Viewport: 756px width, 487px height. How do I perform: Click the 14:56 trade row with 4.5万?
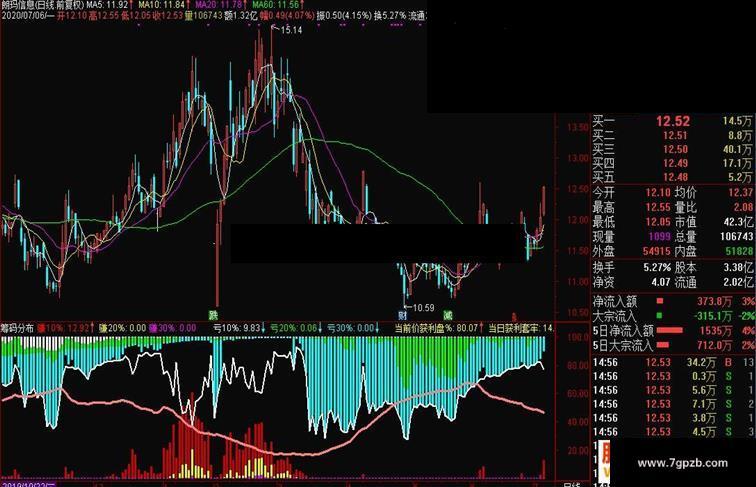click(673, 432)
